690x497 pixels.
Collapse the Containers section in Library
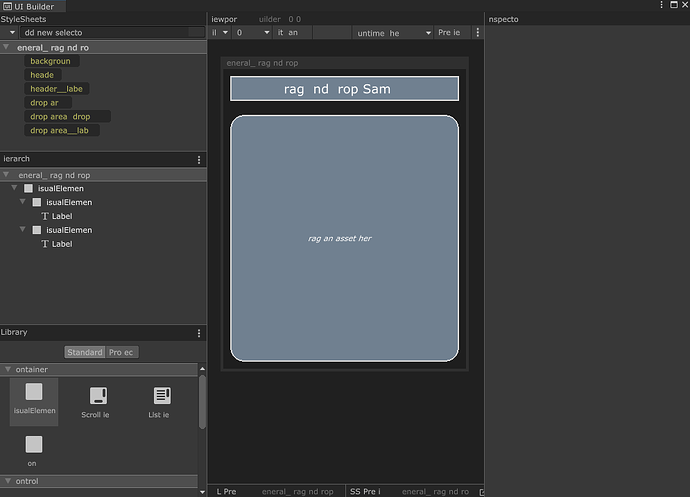(x=7, y=369)
